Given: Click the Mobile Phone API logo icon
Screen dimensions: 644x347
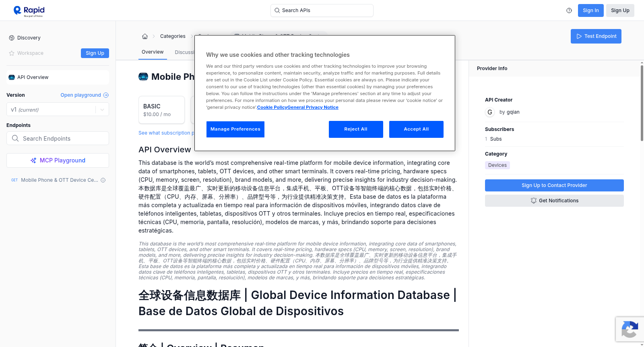Looking at the screenshot, I should [143, 77].
